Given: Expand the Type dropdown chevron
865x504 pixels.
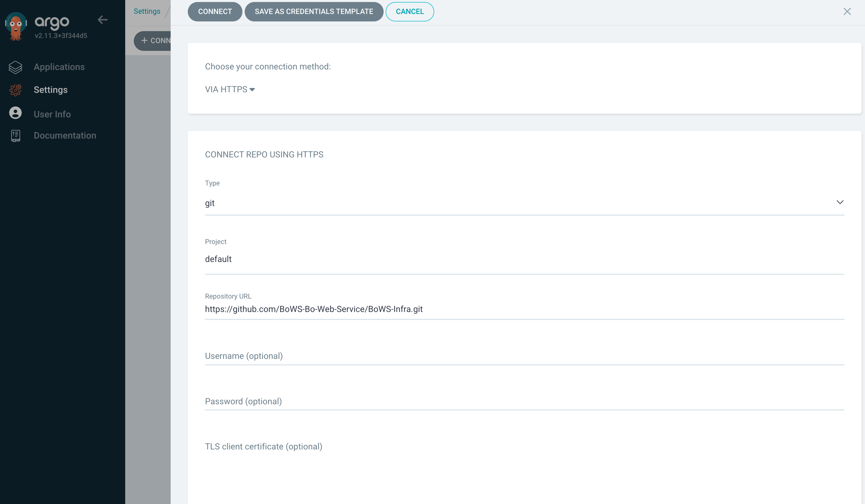Looking at the screenshot, I should point(840,202).
